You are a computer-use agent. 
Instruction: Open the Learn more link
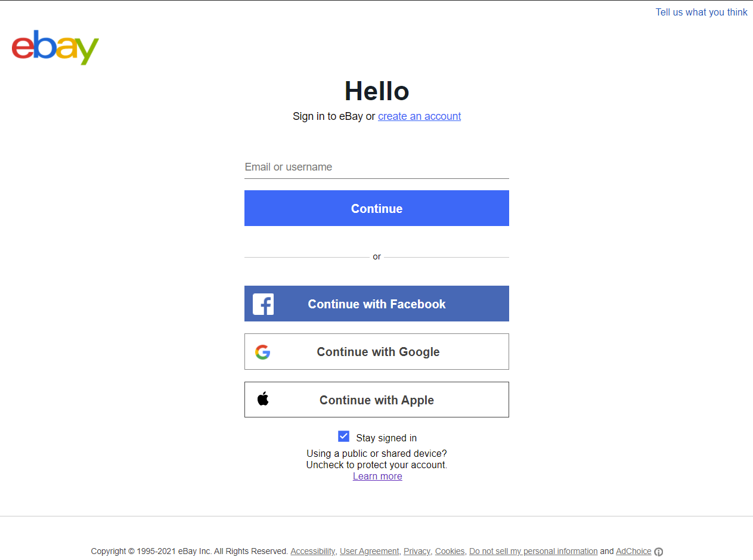377,476
